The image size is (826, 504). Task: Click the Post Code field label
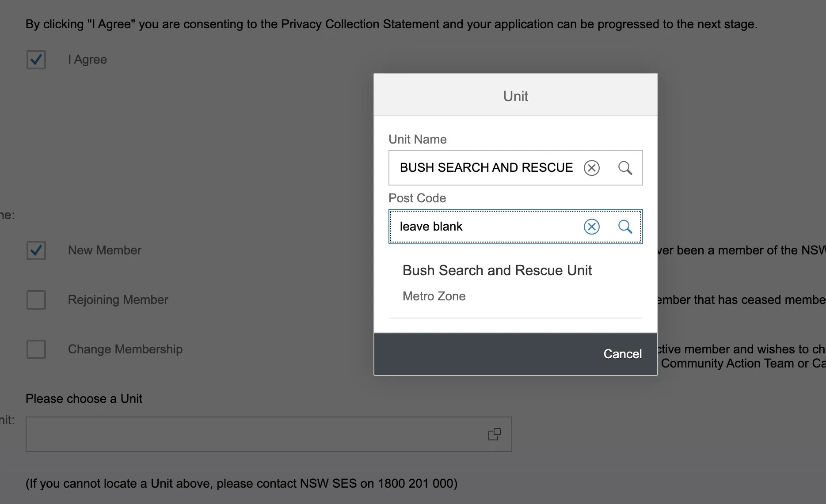(x=417, y=198)
